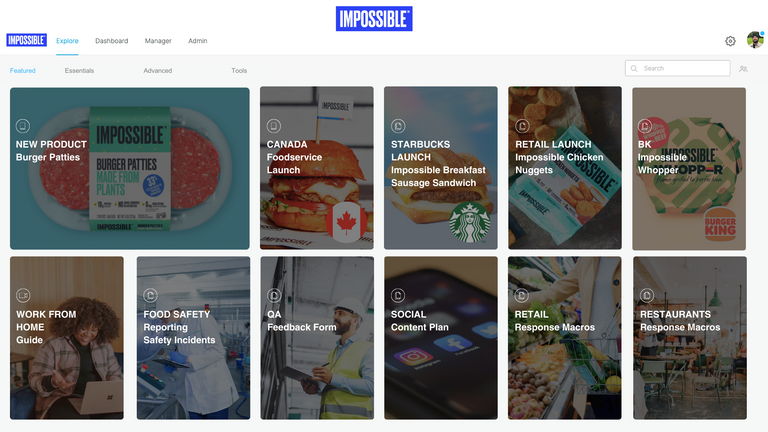
Task: Select the Essentials category
Action: (79, 71)
